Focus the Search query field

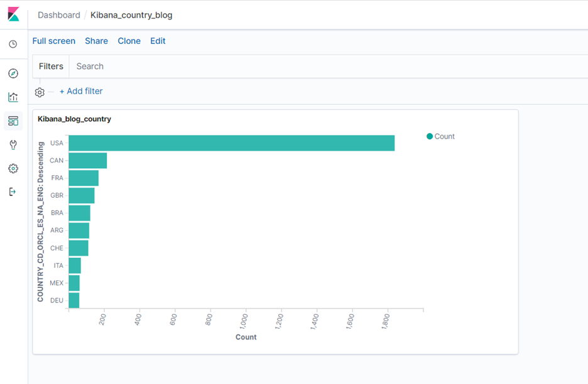[329, 67]
